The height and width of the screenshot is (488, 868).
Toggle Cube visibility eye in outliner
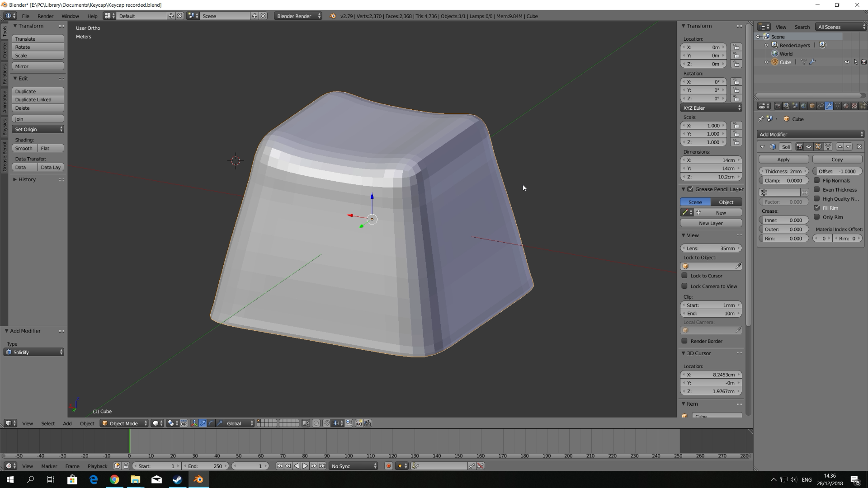tap(847, 62)
